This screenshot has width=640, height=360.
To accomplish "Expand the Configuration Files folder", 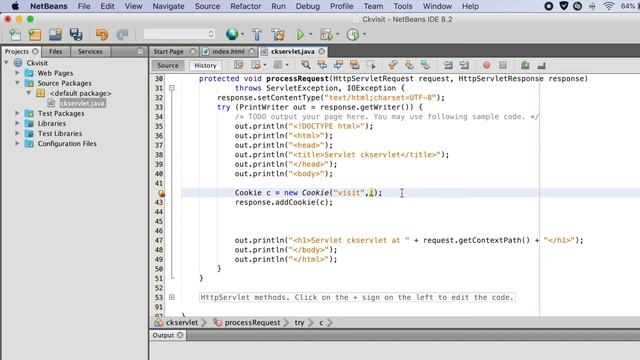I will (17, 144).
